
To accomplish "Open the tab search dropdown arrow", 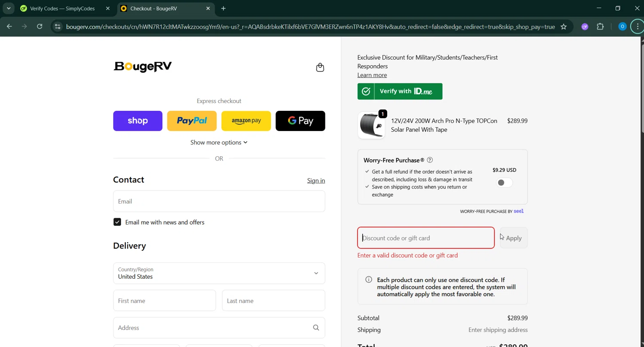I will (9, 9).
